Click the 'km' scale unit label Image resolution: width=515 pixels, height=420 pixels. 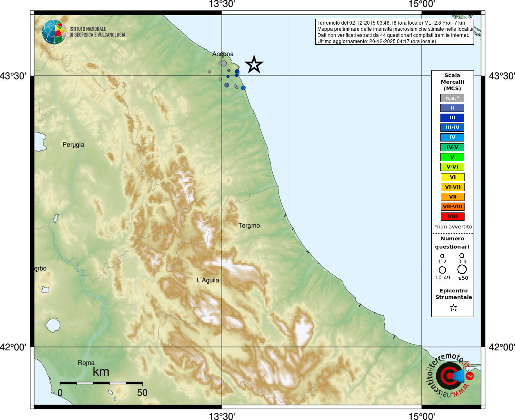tap(101, 372)
